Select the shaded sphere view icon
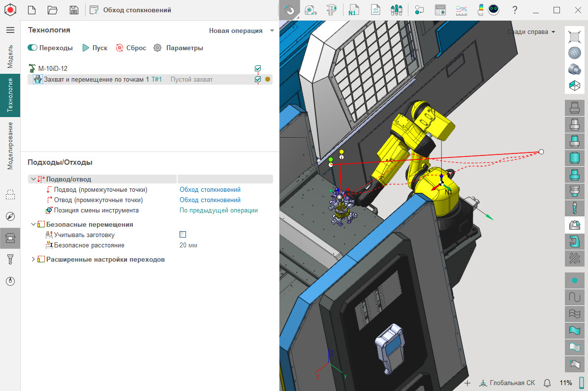Image resolution: width=588 pixels, height=391 pixels. [574, 53]
